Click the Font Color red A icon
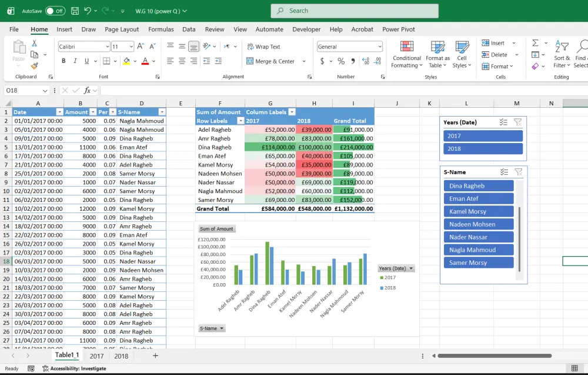Screen dimensions: 588x375 tap(145, 61)
